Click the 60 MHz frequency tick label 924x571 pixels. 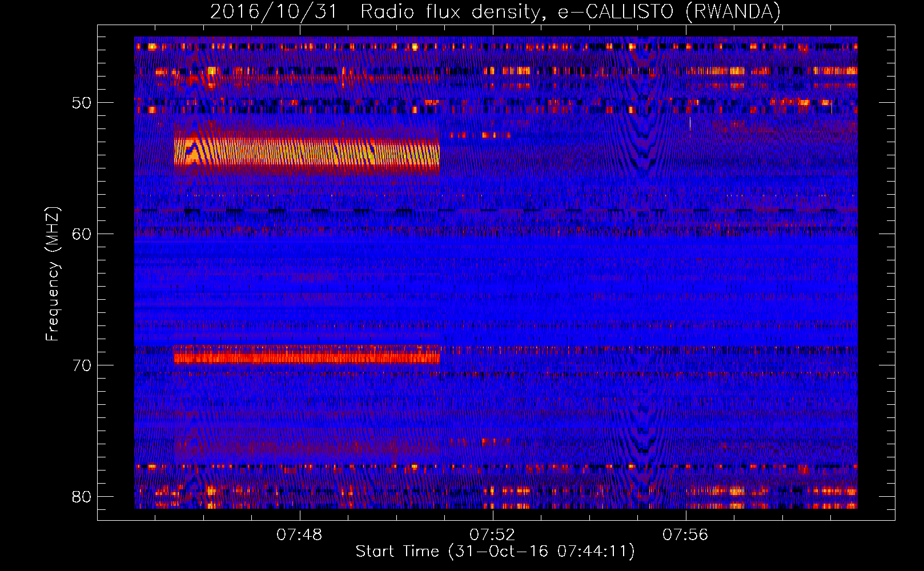point(82,234)
